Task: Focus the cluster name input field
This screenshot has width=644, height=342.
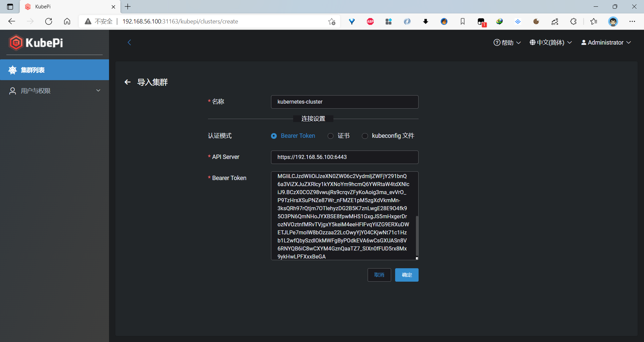Action: (x=344, y=102)
